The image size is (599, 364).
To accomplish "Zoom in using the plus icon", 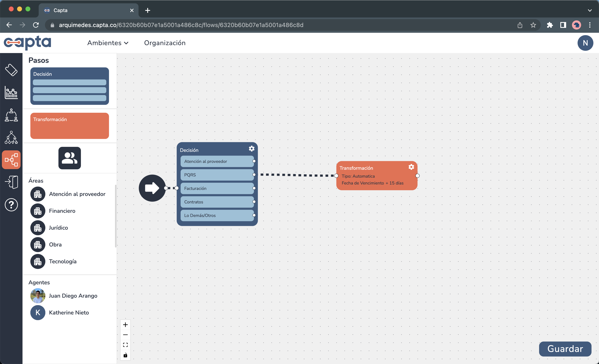I will click(125, 325).
